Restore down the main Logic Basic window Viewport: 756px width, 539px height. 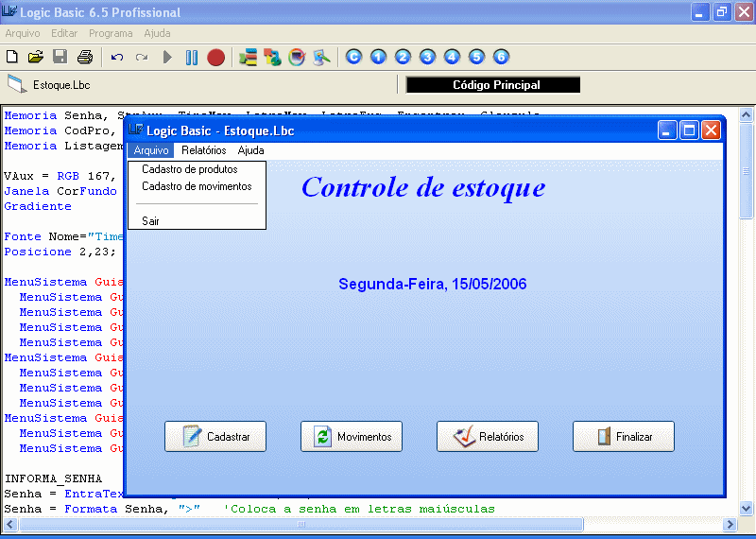pyautogui.click(x=722, y=11)
